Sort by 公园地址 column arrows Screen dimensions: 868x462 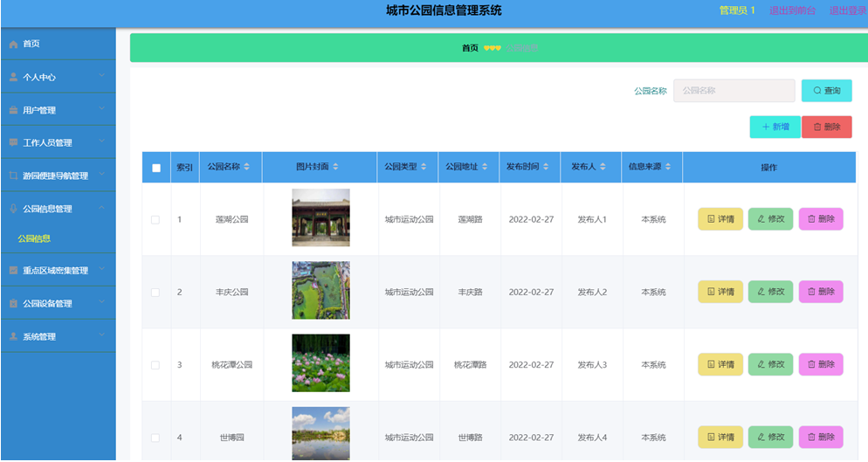tap(485, 167)
